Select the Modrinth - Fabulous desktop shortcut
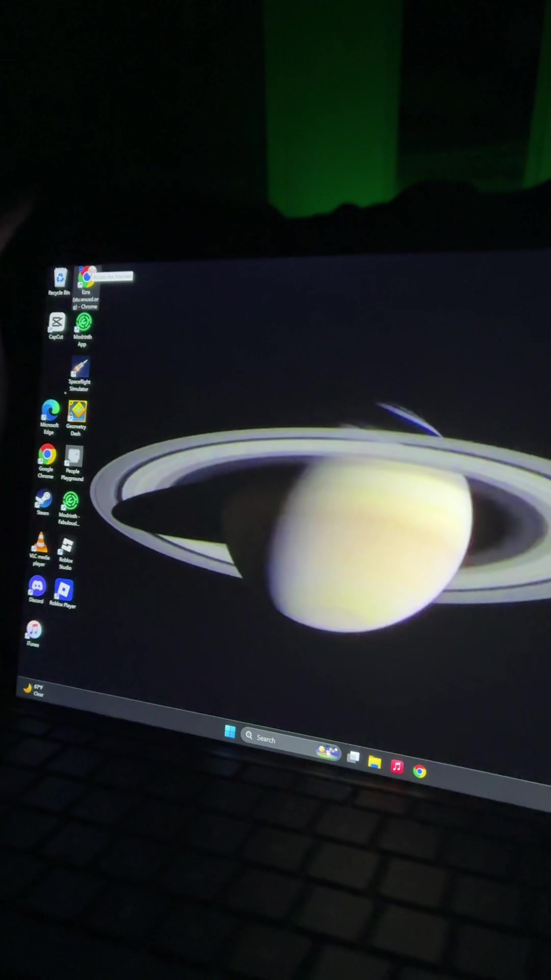 [69, 508]
